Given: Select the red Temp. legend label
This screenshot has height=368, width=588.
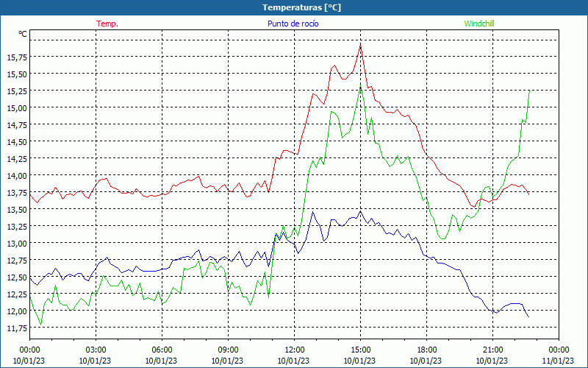Looking at the screenshot, I should [107, 24].
